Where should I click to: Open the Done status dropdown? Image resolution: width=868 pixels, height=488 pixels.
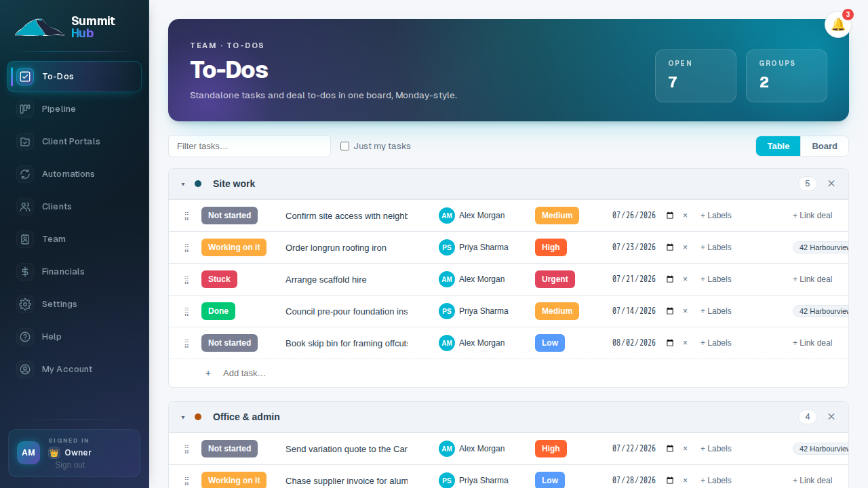pos(218,311)
